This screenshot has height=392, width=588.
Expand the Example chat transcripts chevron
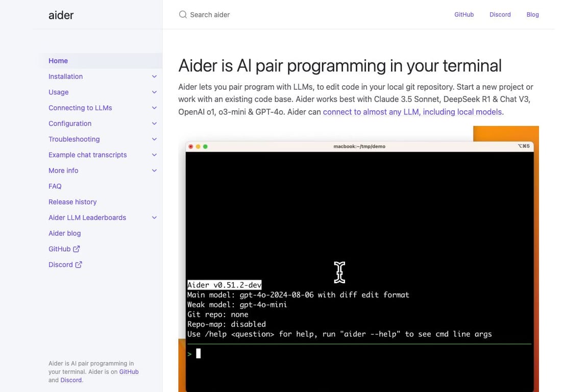pyautogui.click(x=154, y=155)
